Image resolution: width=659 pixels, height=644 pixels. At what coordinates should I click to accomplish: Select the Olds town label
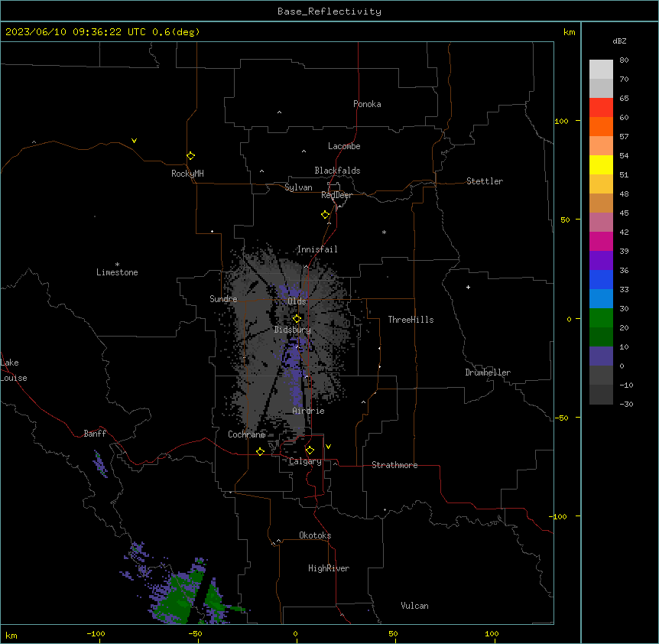[297, 301]
